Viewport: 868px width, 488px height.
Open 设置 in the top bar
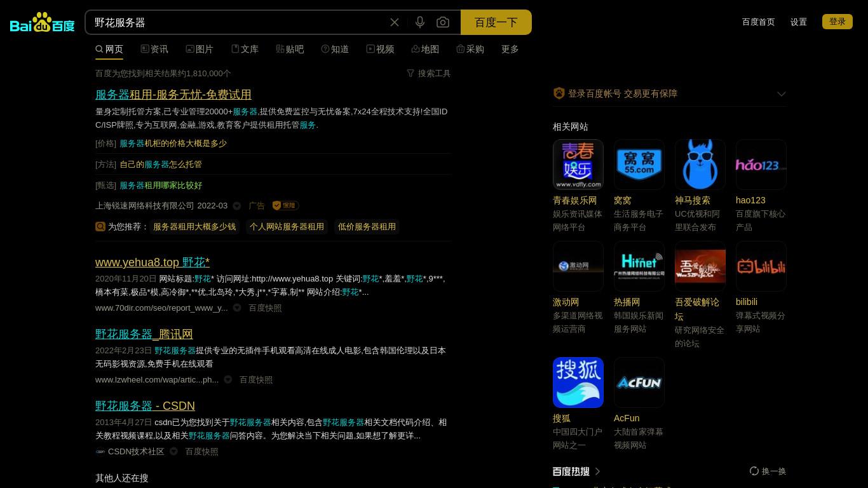pos(799,22)
